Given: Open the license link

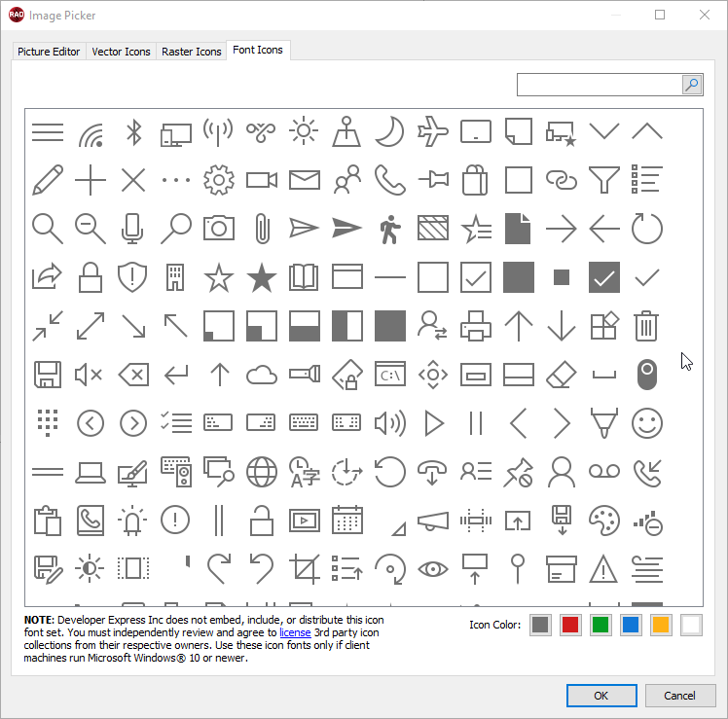Looking at the screenshot, I should 296,631.
